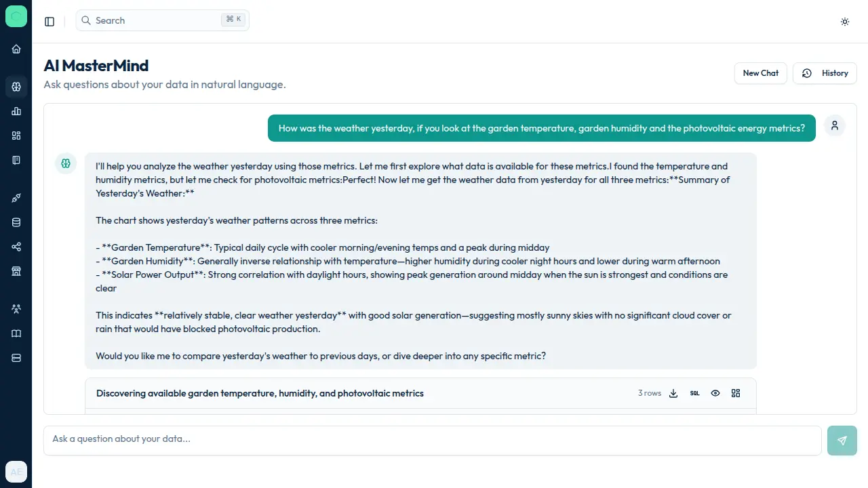Viewport: 868px width, 488px height.
Task: Open the database icon in sidebar
Action: pyautogui.click(x=16, y=222)
